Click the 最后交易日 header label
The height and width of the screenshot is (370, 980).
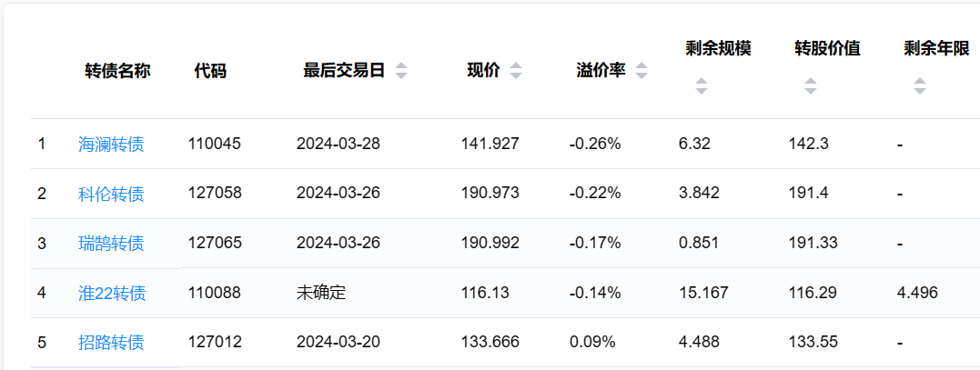344,71
